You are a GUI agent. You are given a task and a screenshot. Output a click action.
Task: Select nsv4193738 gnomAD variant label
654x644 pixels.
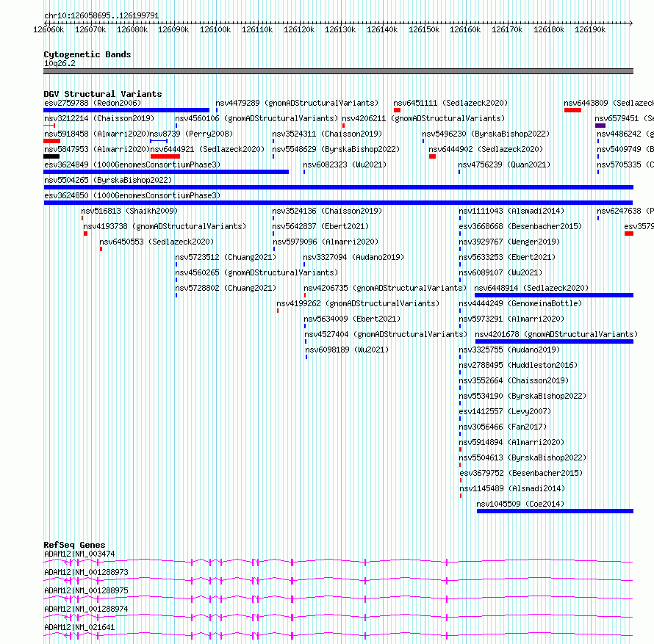[x=165, y=226]
